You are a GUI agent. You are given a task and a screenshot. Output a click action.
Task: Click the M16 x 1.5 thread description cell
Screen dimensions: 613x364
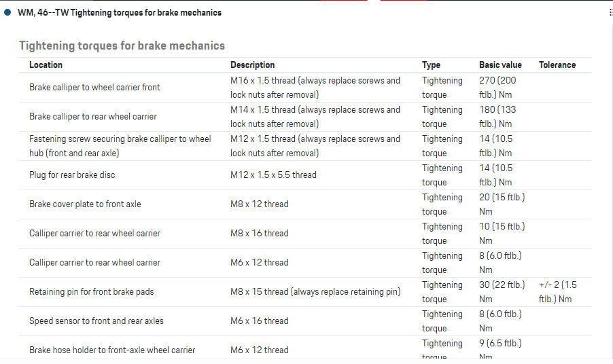tap(315, 88)
